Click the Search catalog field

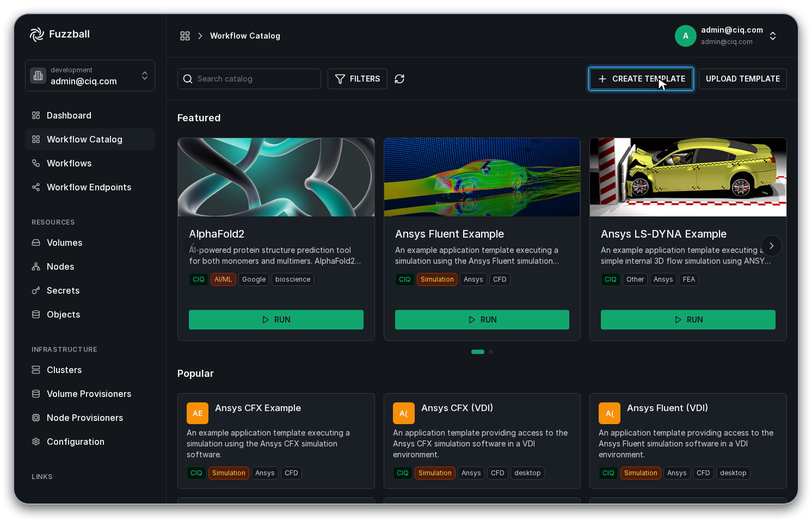[249, 79]
